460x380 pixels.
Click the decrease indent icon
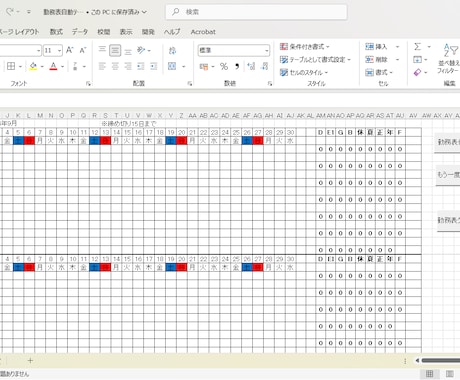pos(141,66)
